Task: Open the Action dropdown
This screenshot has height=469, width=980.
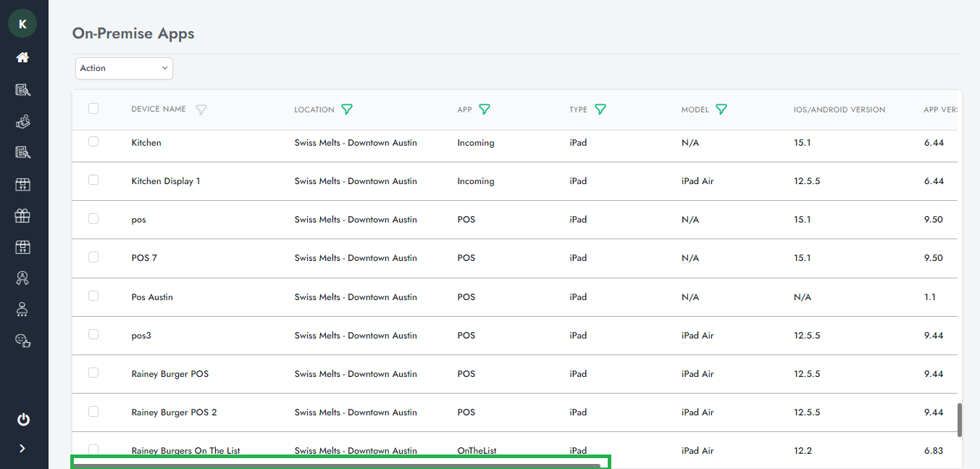Action: tap(124, 68)
